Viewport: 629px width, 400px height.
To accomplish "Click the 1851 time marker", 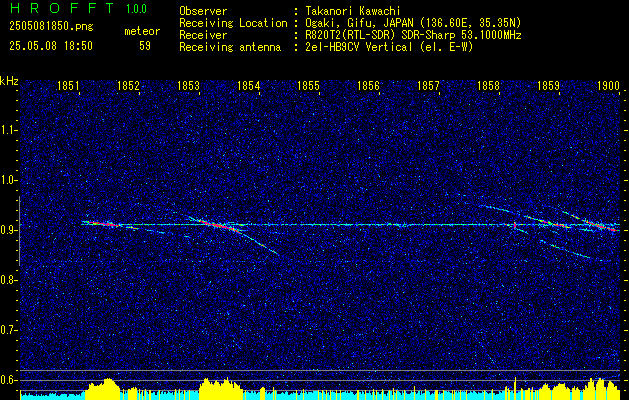I will 68,86.
